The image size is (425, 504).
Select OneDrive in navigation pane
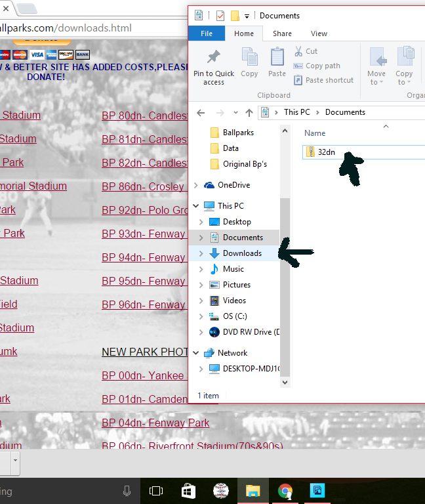233,185
